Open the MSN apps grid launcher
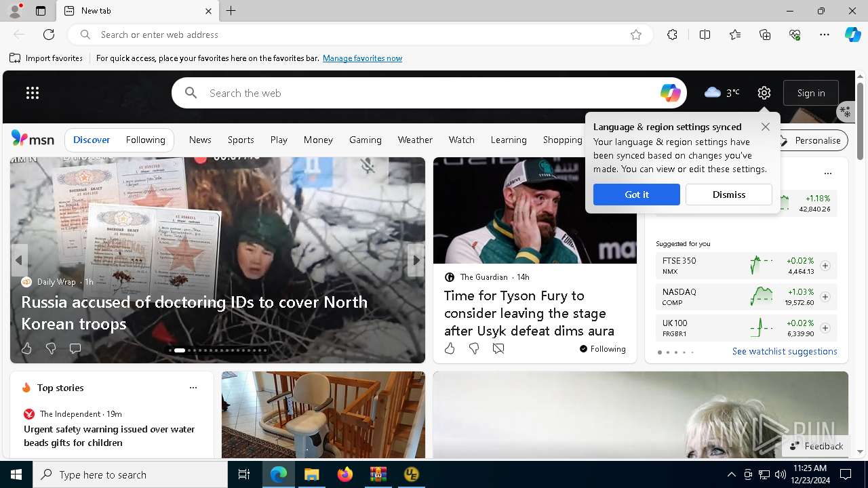 click(x=33, y=93)
